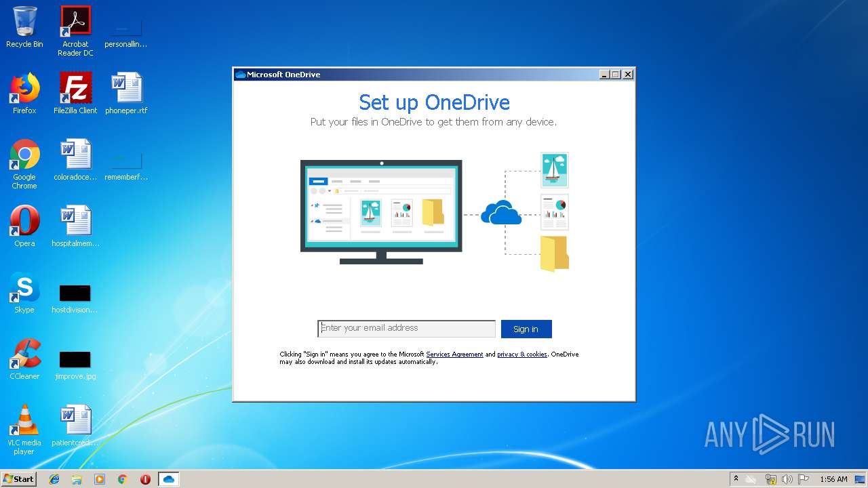Open Windows Explorer from the taskbar

click(77, 479)
